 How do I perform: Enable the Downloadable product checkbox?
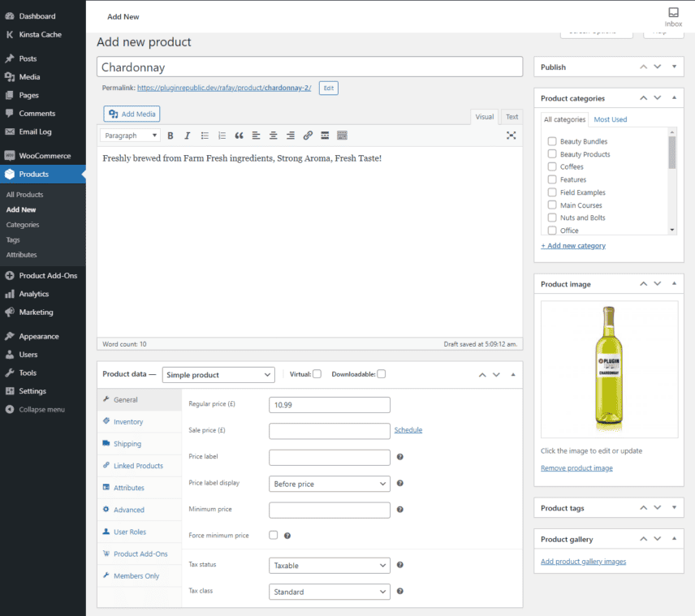(x=381, y=374)
